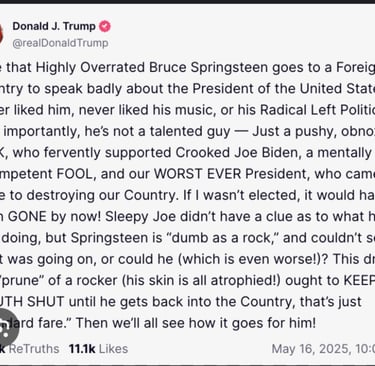Click the dark bar above the post
Viewport: 375px width, 366px height.
pos(187,2)
